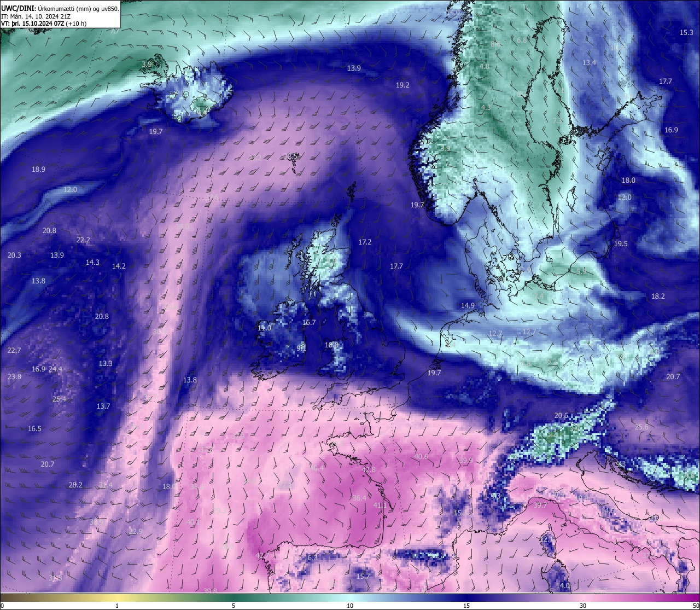Click the initial time line 'IT: Mán. 14. 10. 2024 21Z'
This screenshot has width=700, height=610.
pyautogui.click(x=36, y=16)
